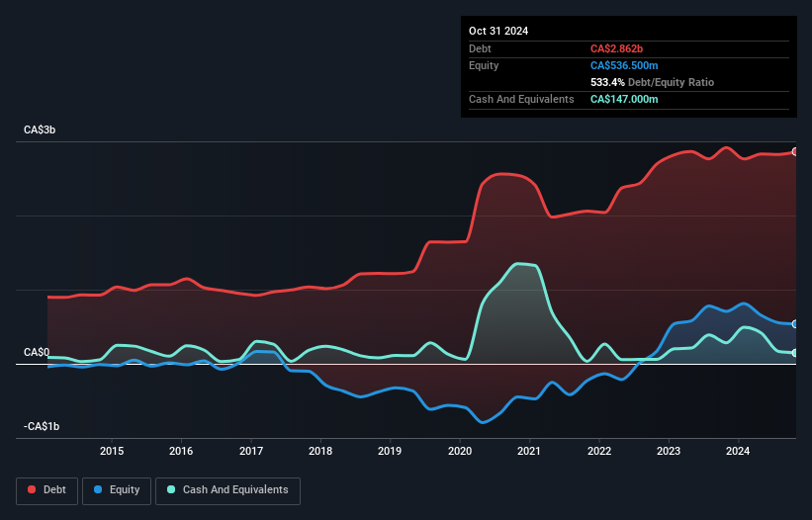This screenshot has width=812, height=520.
Task: Click the -CA$1b y-axis label
Action: pos(42,426)
